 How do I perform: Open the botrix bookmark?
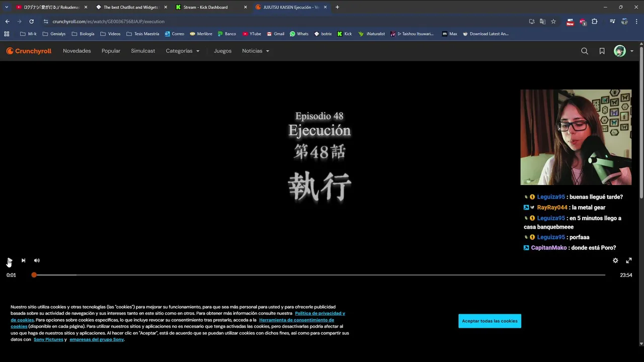pos(323,34)
